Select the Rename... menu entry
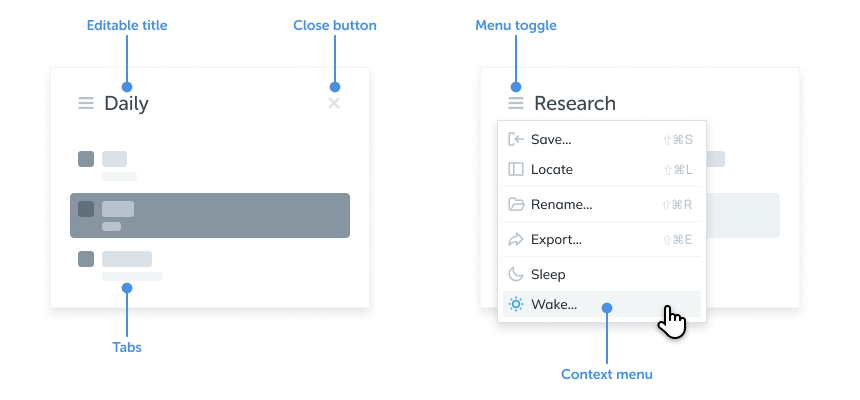Viewport: 860px width, 400px height. 562,205
